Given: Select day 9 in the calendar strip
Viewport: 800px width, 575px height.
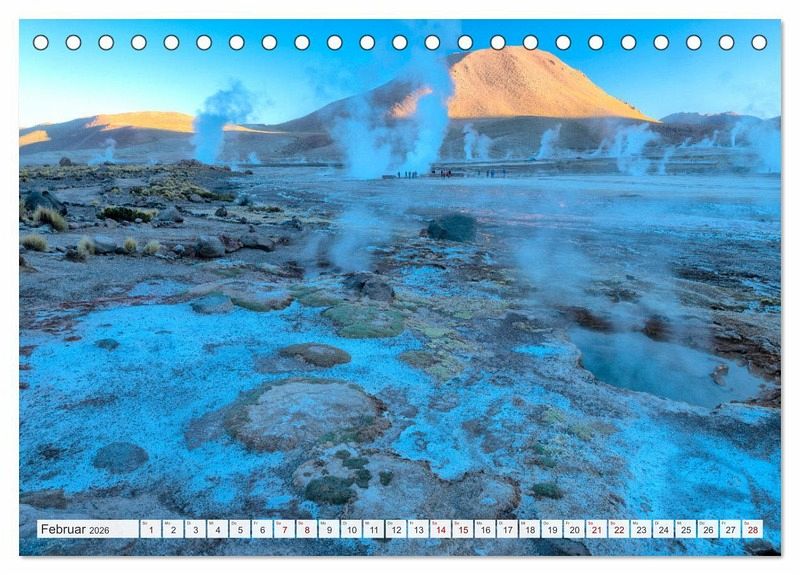Looking at the screenshot, I should coord(329,529).
